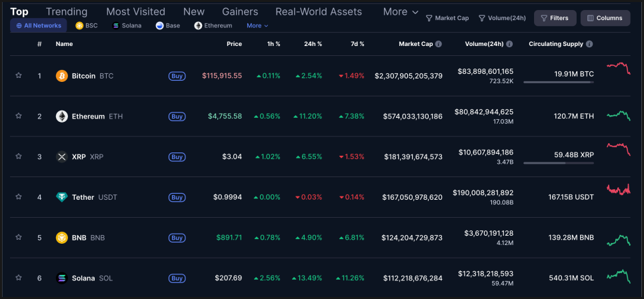Toggle the XRP watchlist star

[x=19, y=156]
